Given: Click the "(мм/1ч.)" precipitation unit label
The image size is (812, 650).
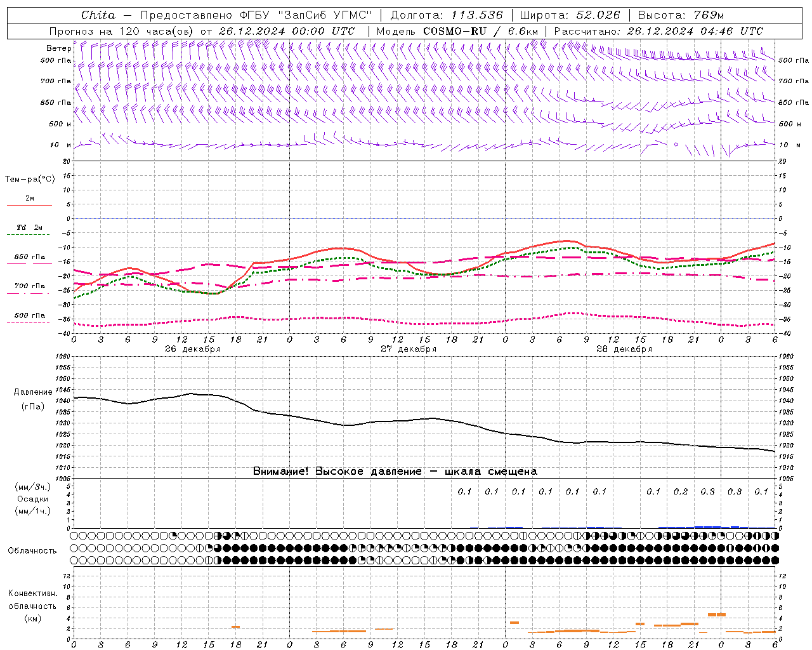Looking at the screenshot, I should point(33,511).
